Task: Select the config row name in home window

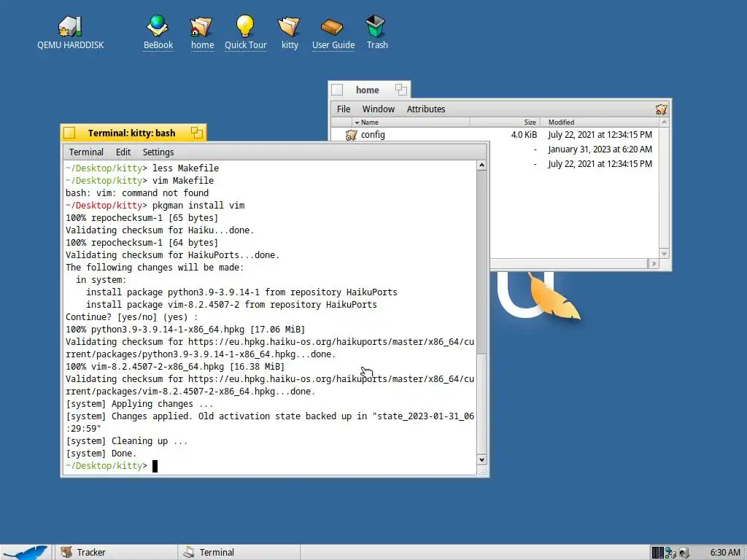Action: coord(373,135)
